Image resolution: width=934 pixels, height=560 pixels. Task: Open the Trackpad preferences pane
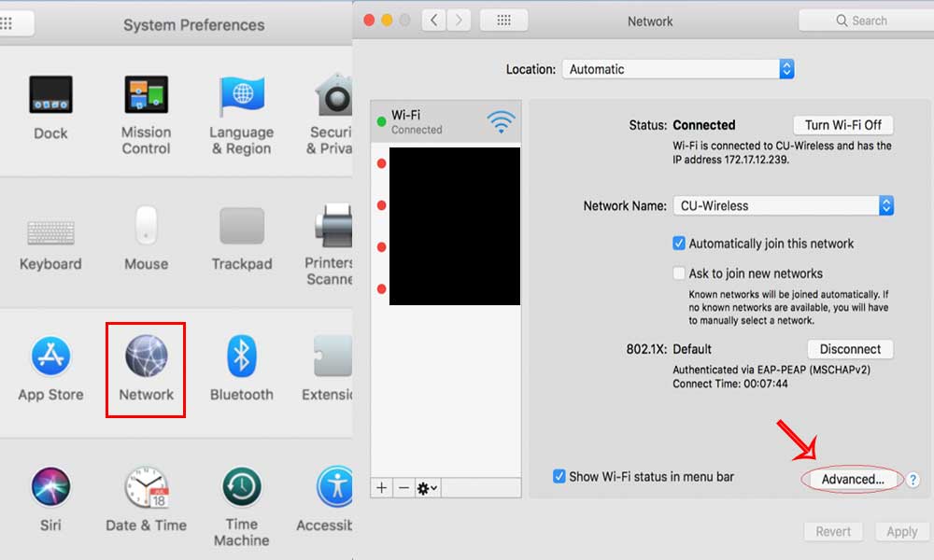[241, 238]
